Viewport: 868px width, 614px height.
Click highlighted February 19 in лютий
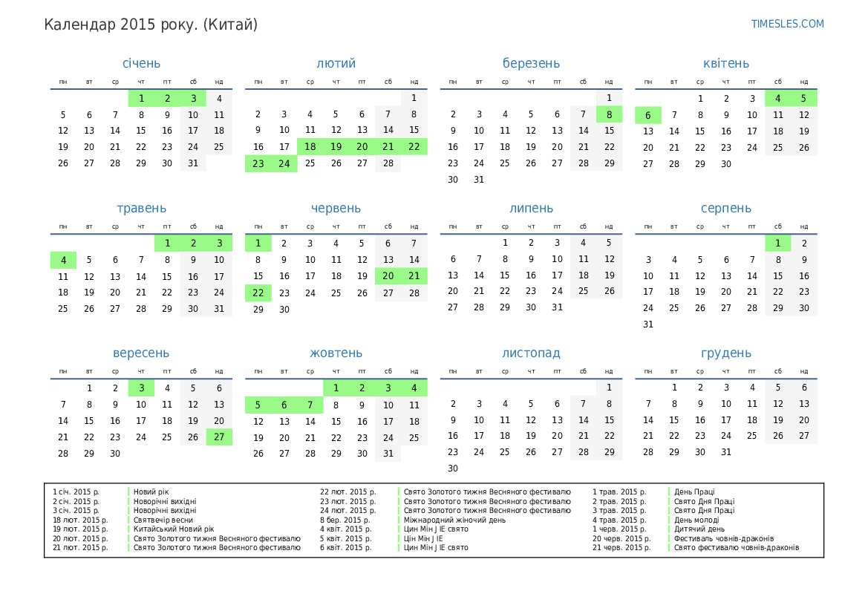(336, 147)
